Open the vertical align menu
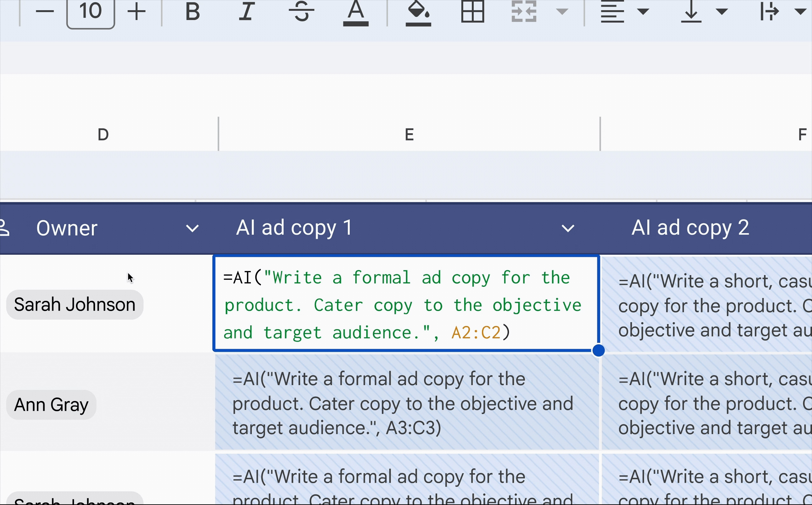Screen dimensions: 812x505 pos(704,12)
